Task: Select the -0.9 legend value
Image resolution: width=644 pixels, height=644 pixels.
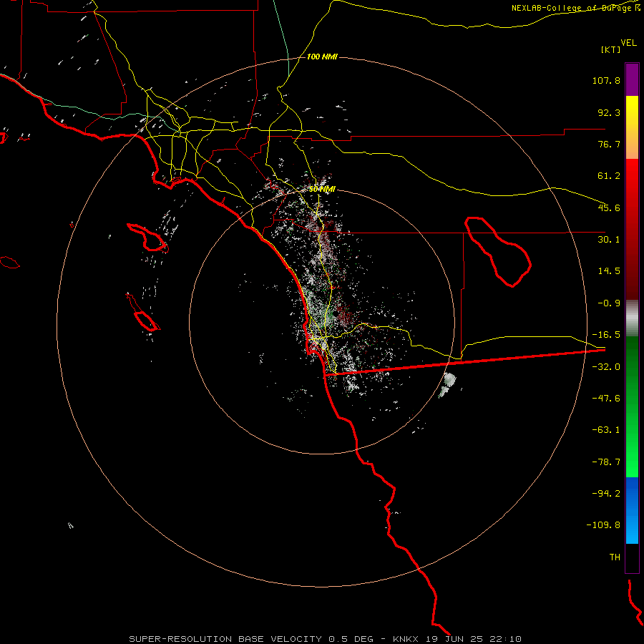Action: coord(609,303)
